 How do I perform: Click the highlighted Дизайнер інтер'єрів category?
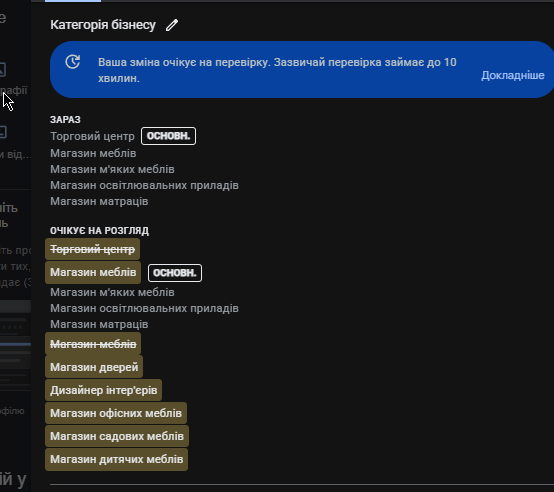(104, 390)
